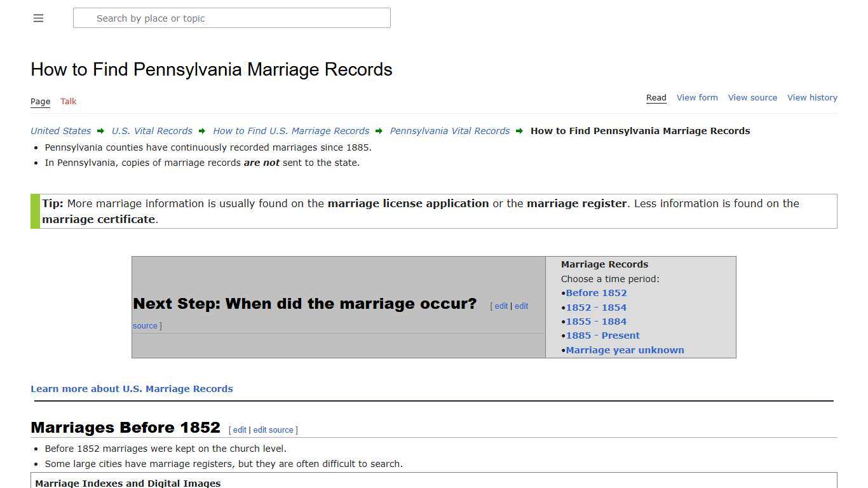
Task: Select the Read view mode
Action: point(656,97)
